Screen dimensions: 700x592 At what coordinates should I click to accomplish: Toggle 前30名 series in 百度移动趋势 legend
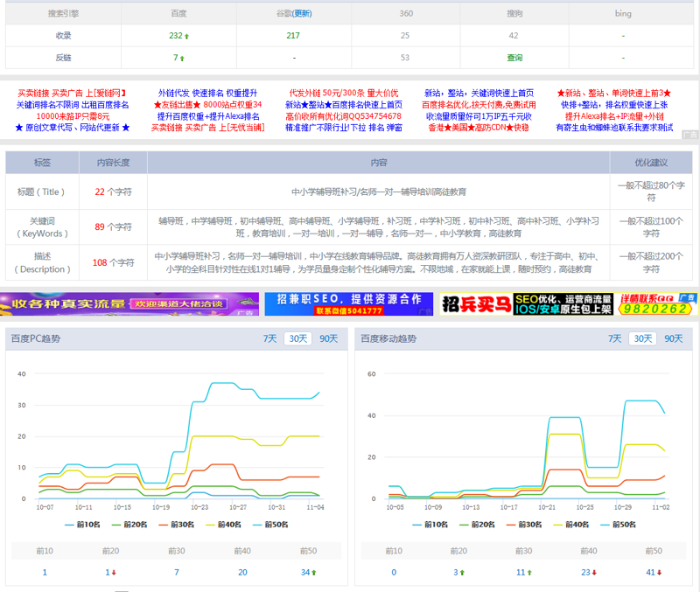524,525
